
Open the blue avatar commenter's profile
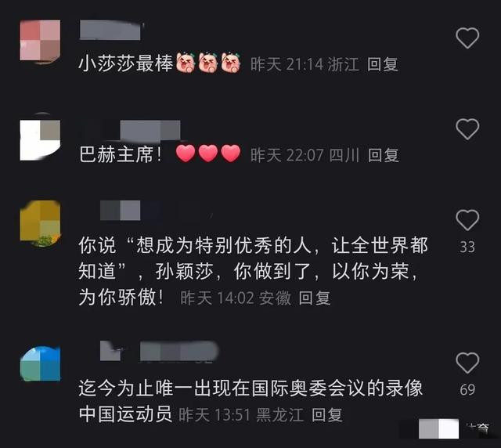tap(40, 363)
